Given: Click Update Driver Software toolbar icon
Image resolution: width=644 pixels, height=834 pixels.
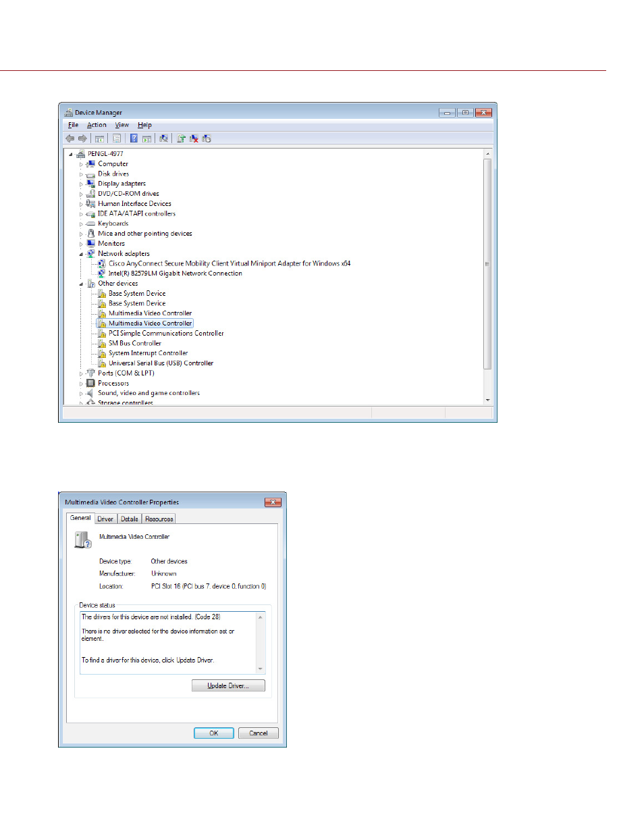Looking at the screenshot, I should tap(182, 138).
